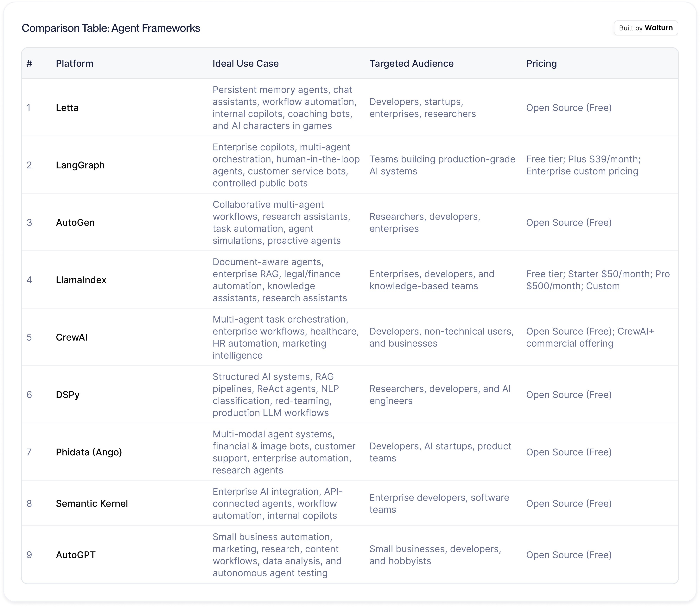
Task: Click DSPy's Researchers, developers audience cell
Action: pyautogui.click(x=440, y=395)
